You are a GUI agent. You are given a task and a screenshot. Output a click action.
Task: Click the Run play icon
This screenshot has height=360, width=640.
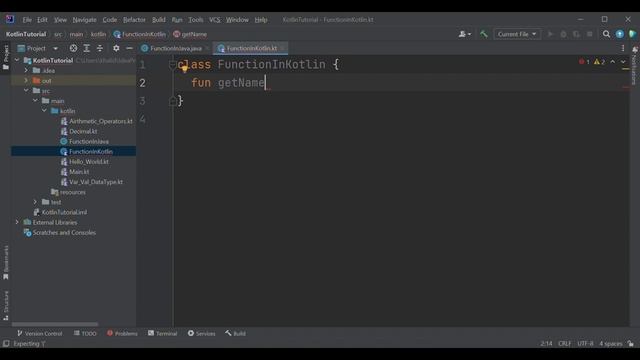pos(550,34)
